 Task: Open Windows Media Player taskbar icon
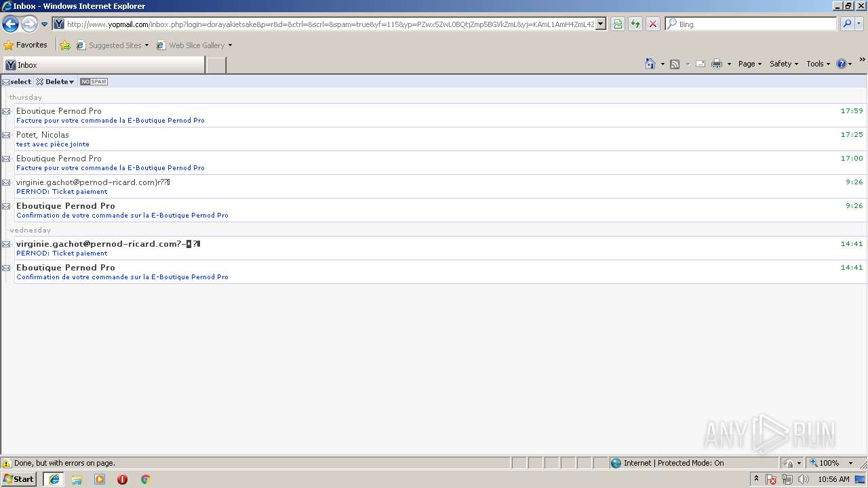pyautogui.click(x=100, y=479)
